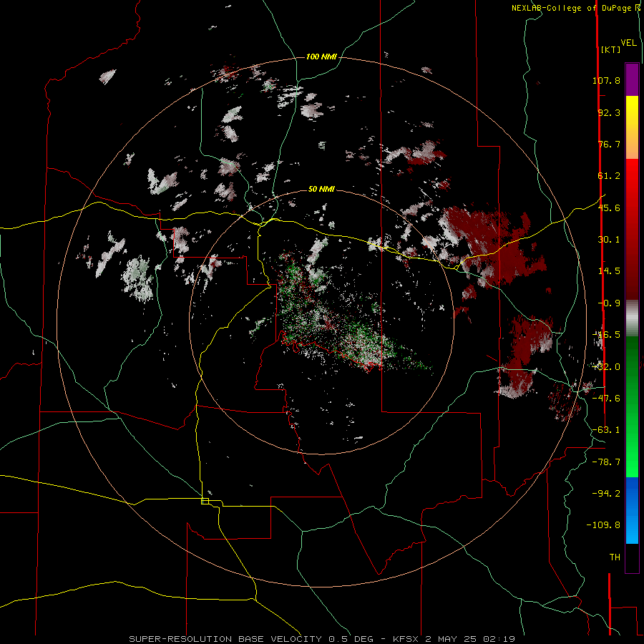Click the "VEL" legend title
The image size is (644, 644).
[x=628, y=42]
